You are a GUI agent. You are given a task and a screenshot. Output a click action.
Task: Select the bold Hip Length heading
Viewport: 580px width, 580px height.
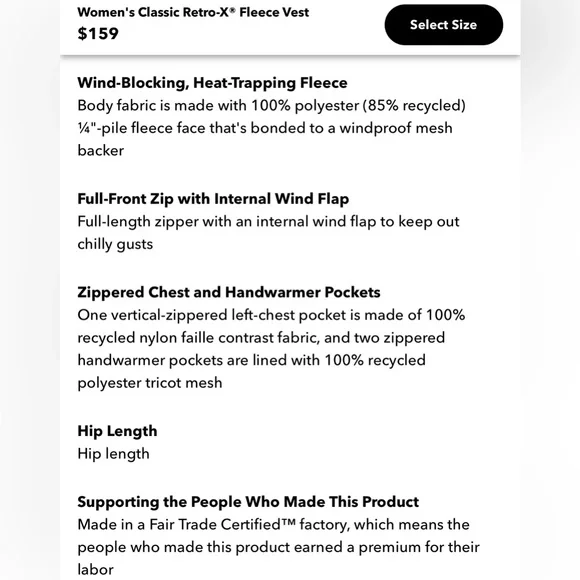[117, 431]
